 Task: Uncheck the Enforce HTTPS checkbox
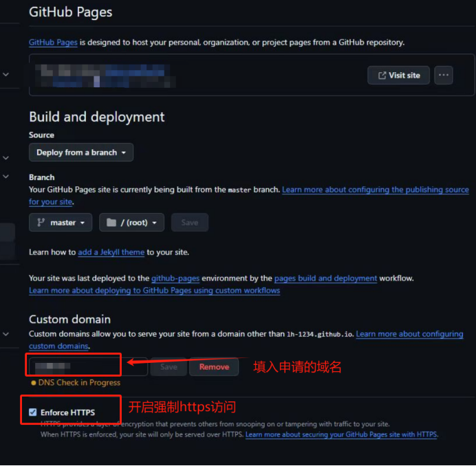tap(33, 412)
